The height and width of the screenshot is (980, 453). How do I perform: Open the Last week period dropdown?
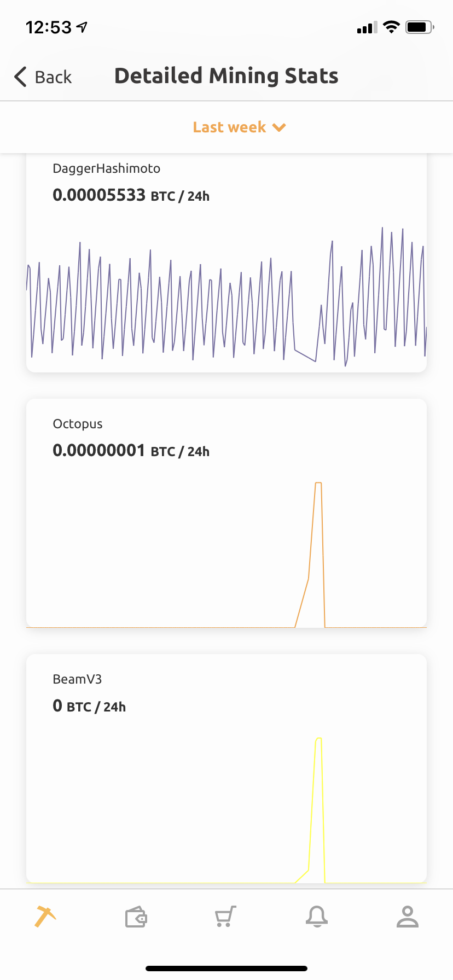230,127
